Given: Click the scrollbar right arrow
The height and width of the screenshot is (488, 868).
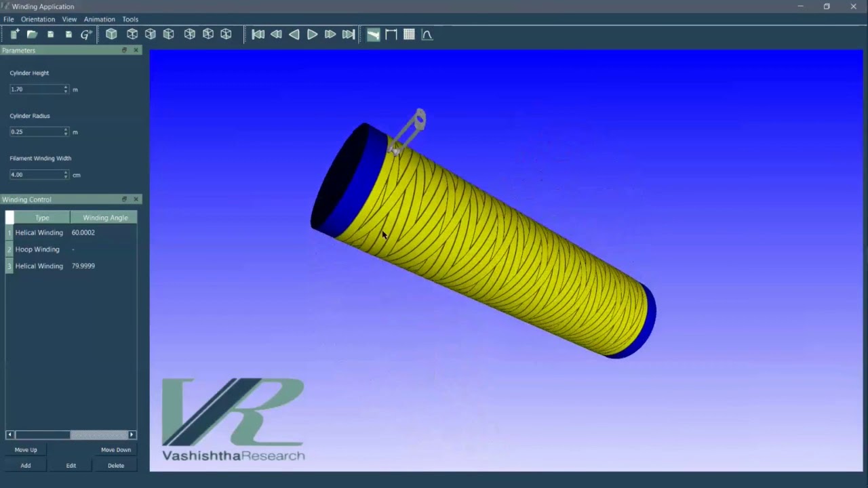Looking at the screenshot, I should (x=132, y=434).
